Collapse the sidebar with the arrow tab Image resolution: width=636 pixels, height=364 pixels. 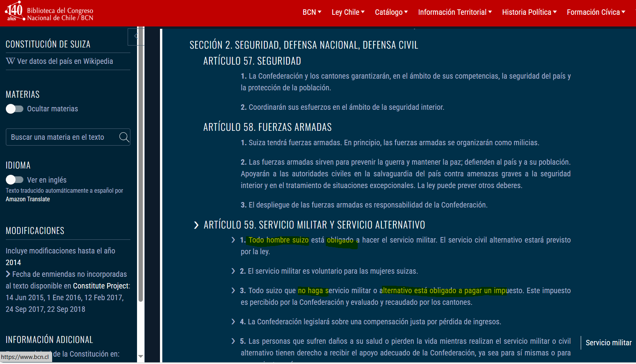(x=136, y=36)
